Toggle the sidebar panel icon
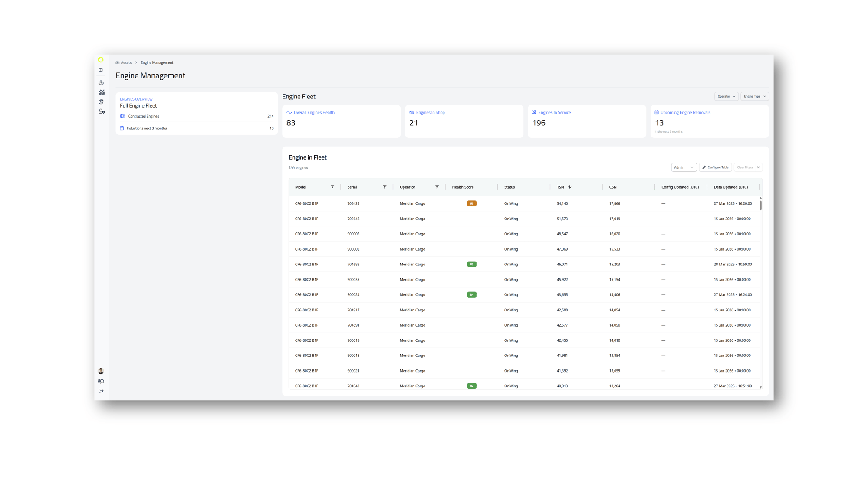Image resolution: width=868 pixels, height=497 pixels. 101,70
